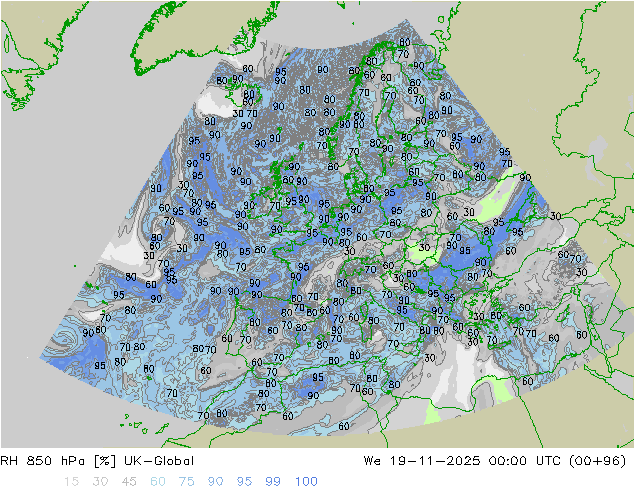Click the 'RH 850 hPa' title text
This screenshot has width=634, height=490.
tap(43, 461)
